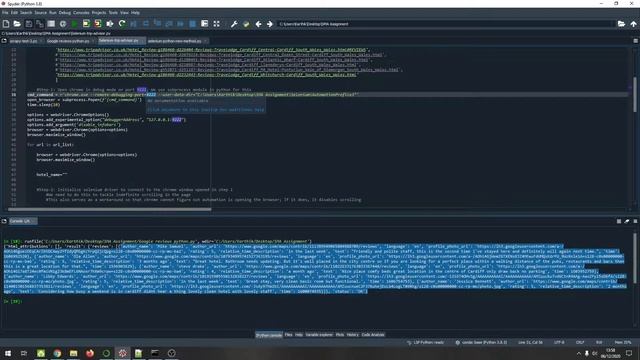Click the taskbar clock showing 13:58
Viewport: 640px width, 360px height.
point(611,353)
